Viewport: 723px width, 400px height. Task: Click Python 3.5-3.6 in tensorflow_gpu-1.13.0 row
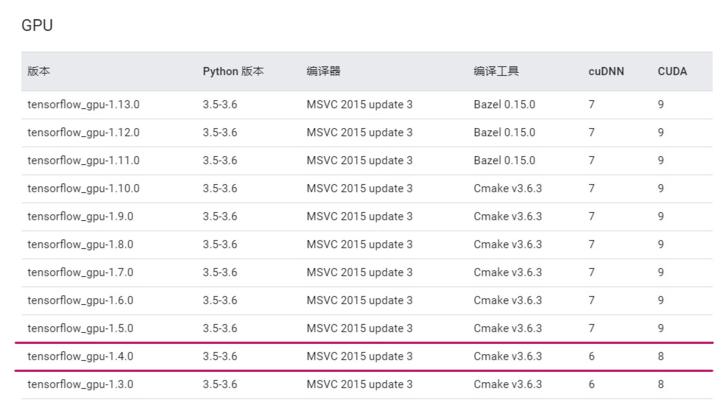coord(220,104)
